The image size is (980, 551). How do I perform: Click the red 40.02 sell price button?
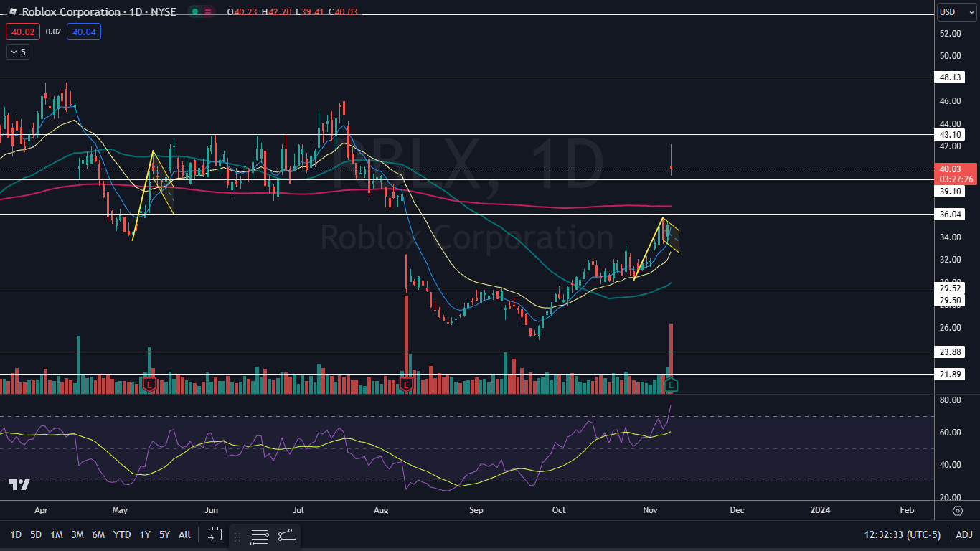pyautogui.click(x=22, y=32)
